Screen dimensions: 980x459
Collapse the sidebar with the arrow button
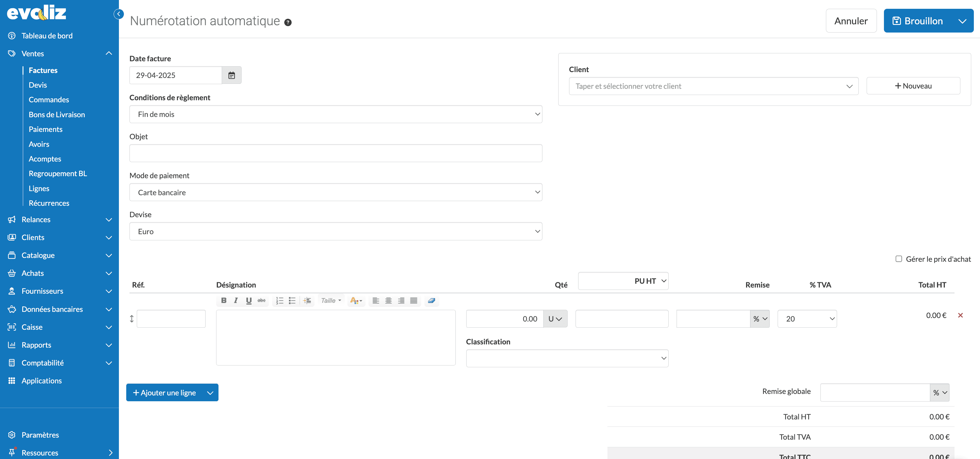point(119,14)
